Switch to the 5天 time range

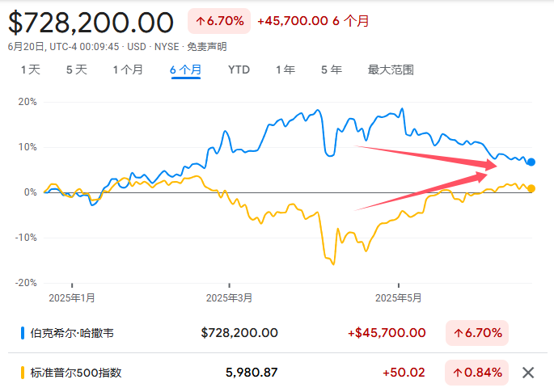click(76, 70)
